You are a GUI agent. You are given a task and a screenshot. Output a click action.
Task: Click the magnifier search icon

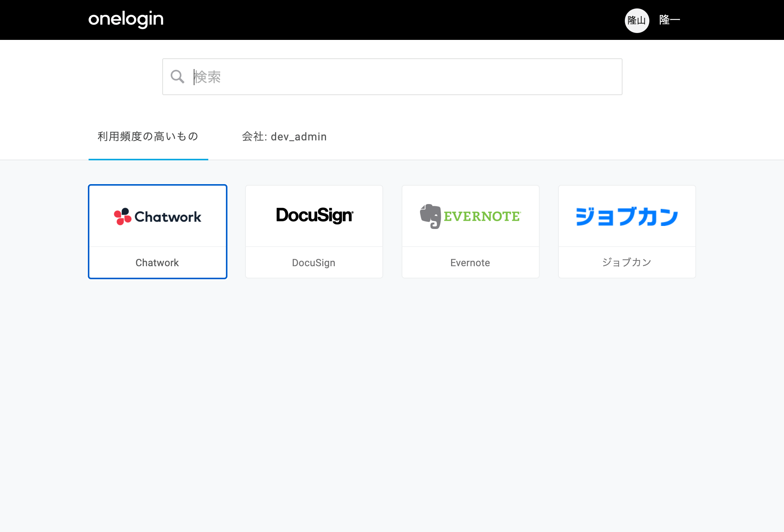177,77
